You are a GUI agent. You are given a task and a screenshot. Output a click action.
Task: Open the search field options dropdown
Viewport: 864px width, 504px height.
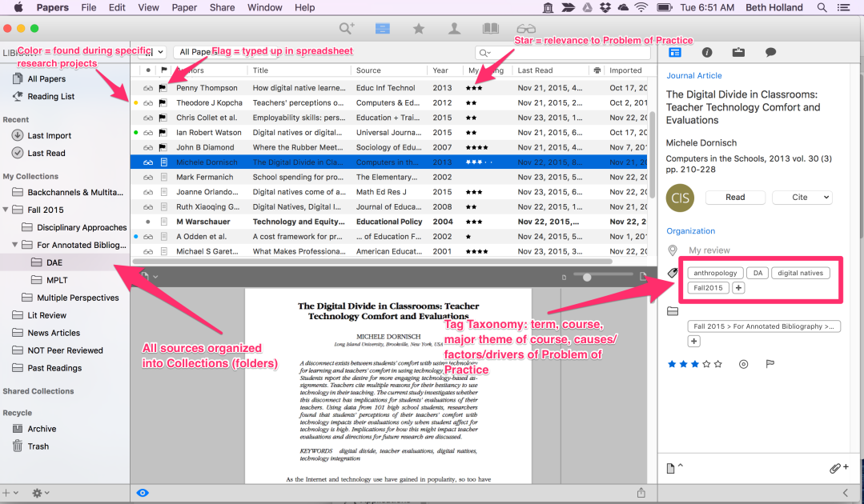485,53
